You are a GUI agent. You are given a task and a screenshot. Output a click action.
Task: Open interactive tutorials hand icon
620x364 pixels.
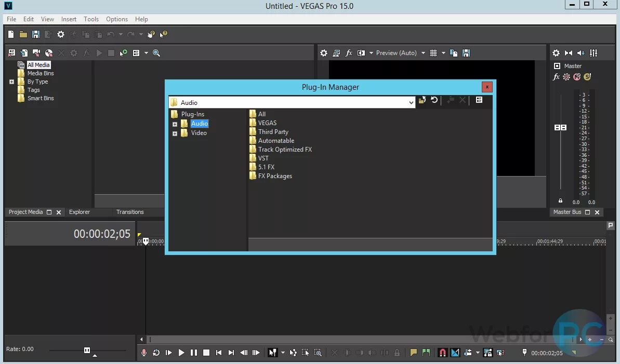[151, 34]
